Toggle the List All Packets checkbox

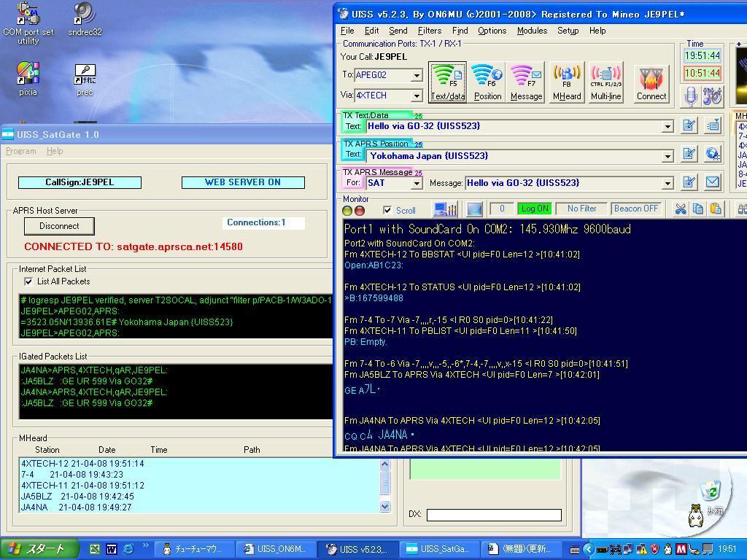28,281
